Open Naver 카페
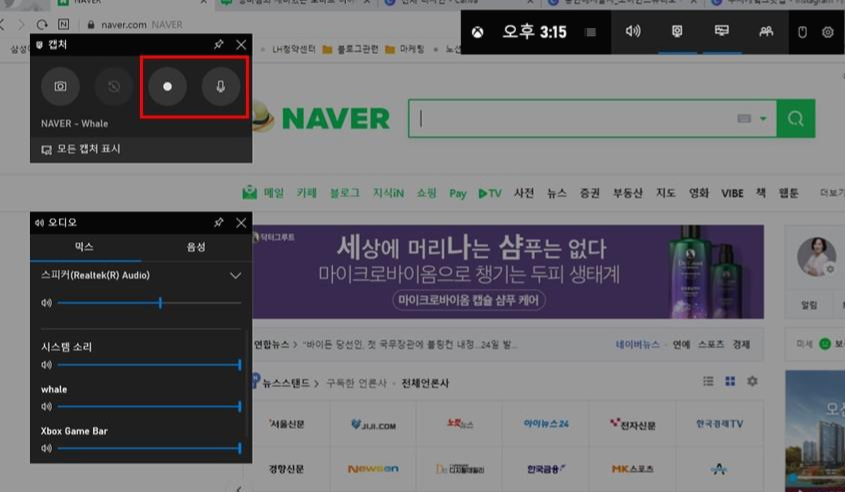 [x=307, y=192]
